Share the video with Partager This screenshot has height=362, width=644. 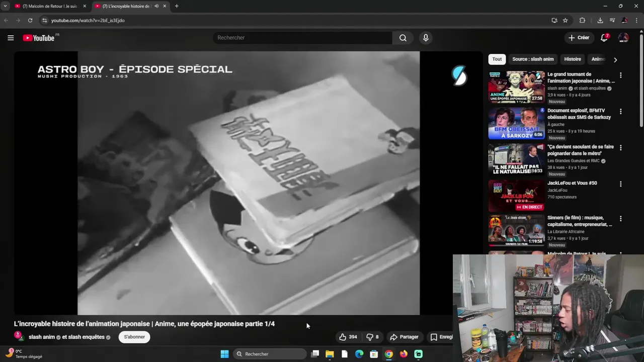tap(405, 337)
